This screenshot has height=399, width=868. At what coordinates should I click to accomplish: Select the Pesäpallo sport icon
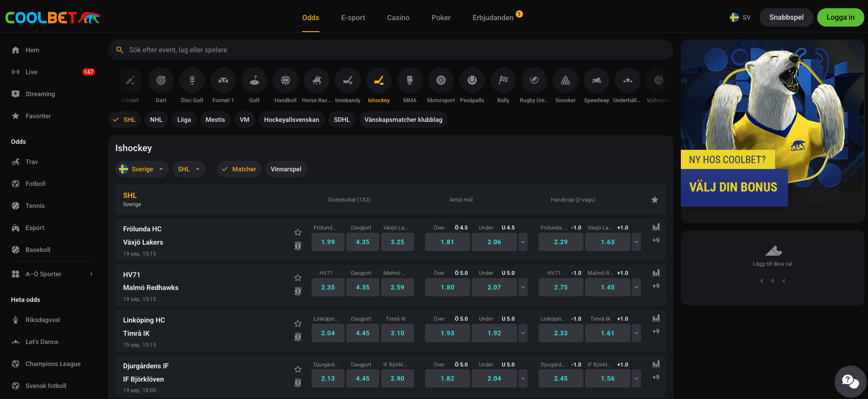472,81
